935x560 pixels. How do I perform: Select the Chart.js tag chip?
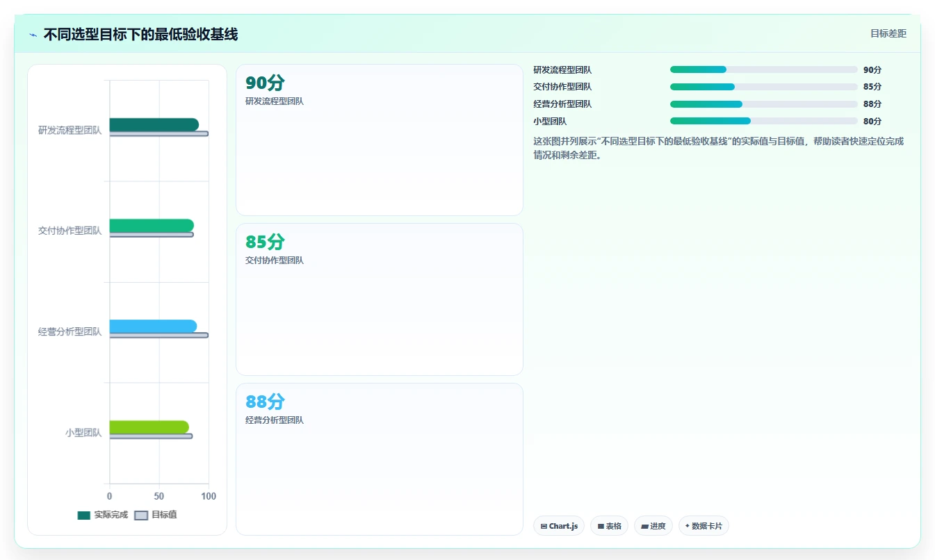(559, 526)
